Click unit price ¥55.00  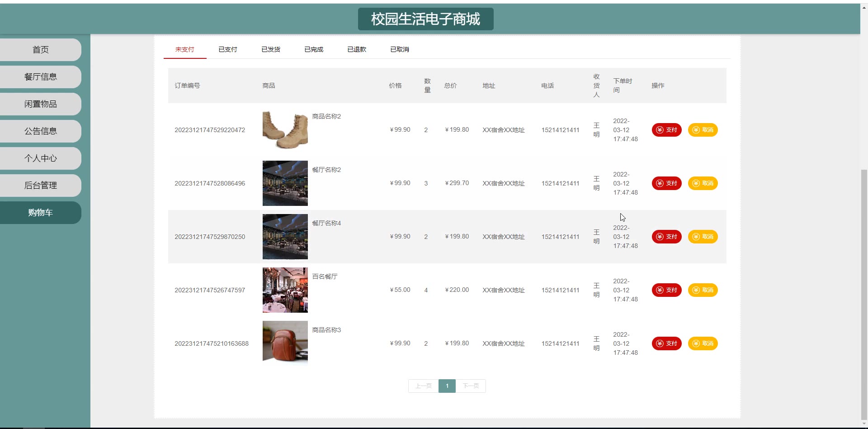(400, 290)
